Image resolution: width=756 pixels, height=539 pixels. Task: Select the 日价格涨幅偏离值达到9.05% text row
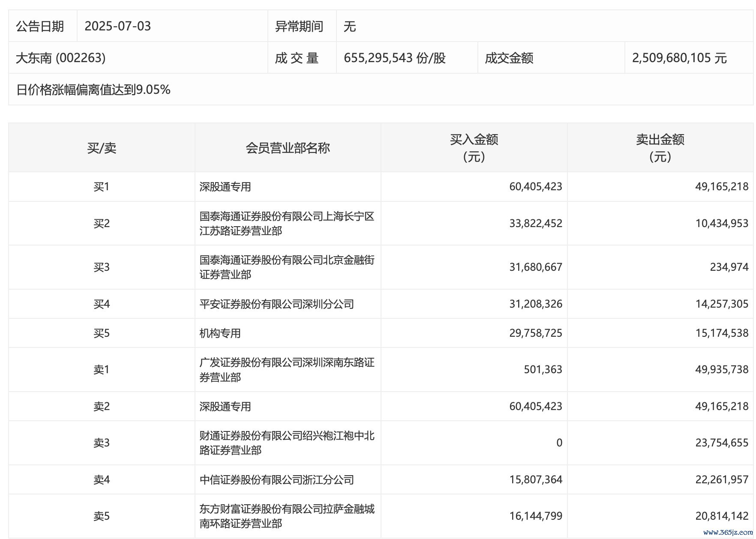93,90
